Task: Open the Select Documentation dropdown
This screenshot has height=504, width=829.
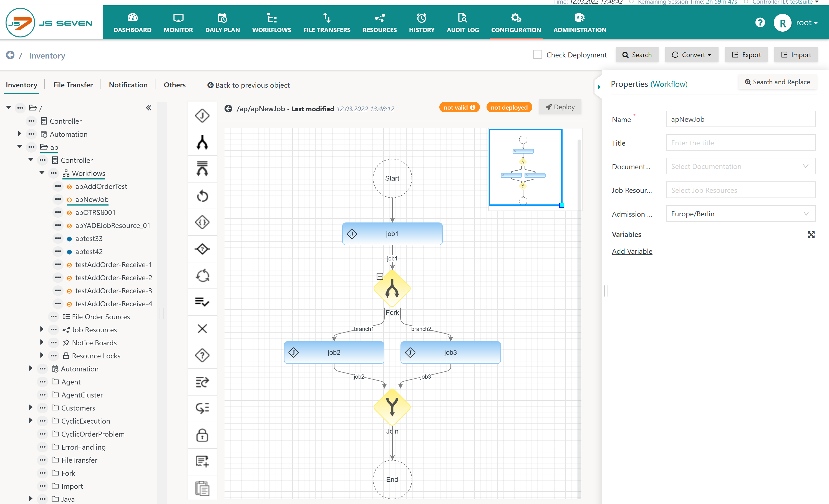Action: pyautogui.click(x=740, y=166)
